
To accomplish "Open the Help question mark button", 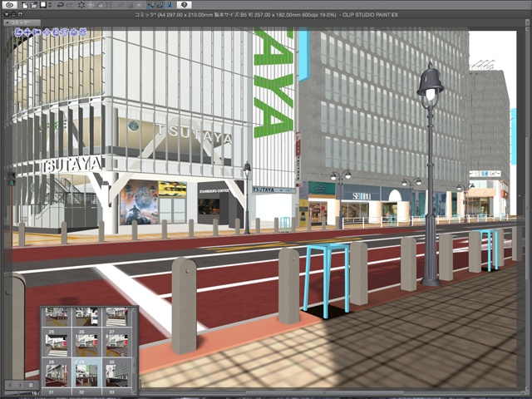I will (184, 5).
